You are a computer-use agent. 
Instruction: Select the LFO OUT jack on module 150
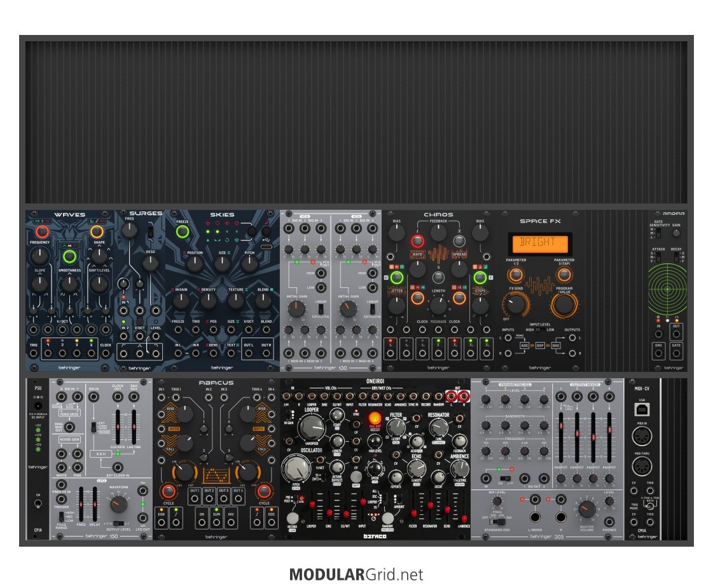click(142, 517)
